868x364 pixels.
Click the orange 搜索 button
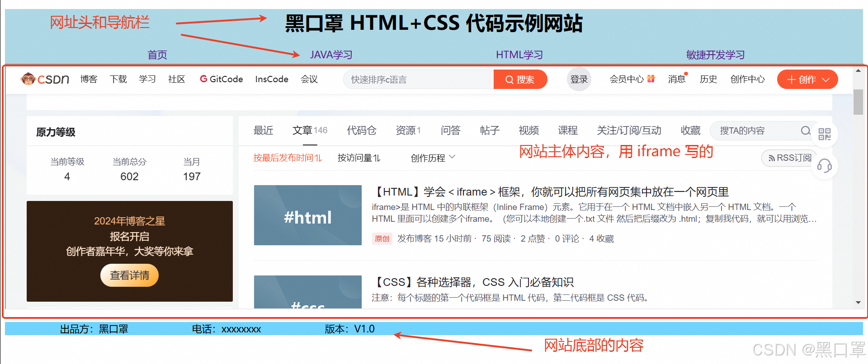(520, 79)
